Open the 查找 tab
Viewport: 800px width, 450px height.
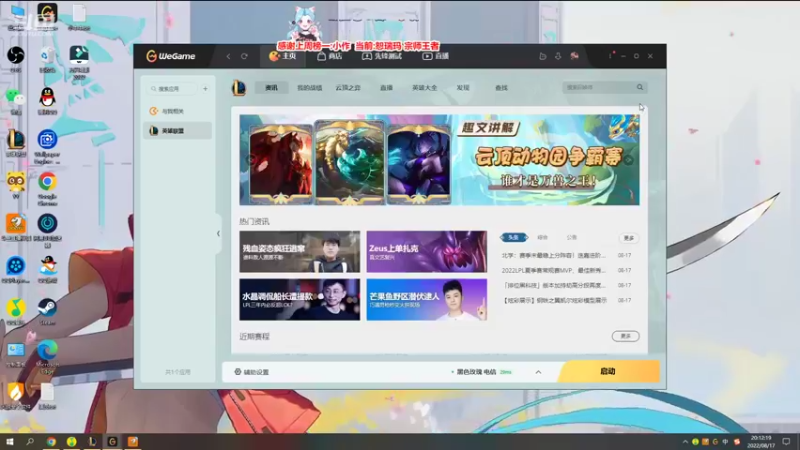501,88
